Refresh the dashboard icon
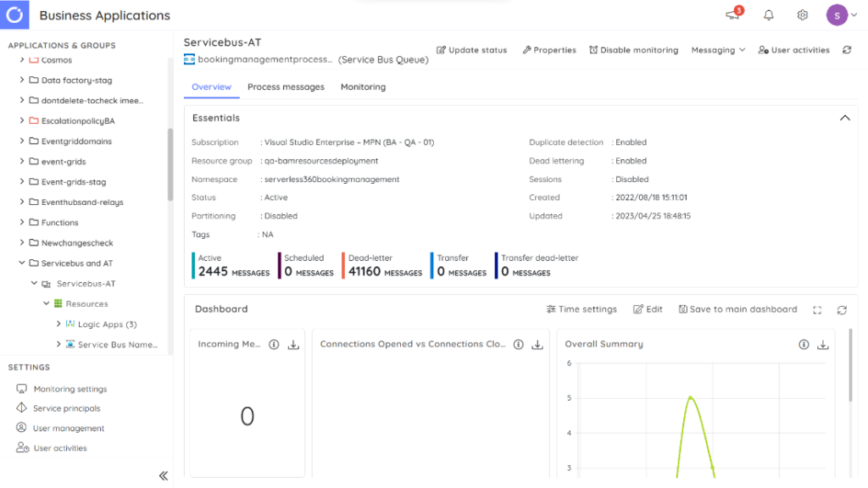Screen dimensions: 868x488 point(842,310)
